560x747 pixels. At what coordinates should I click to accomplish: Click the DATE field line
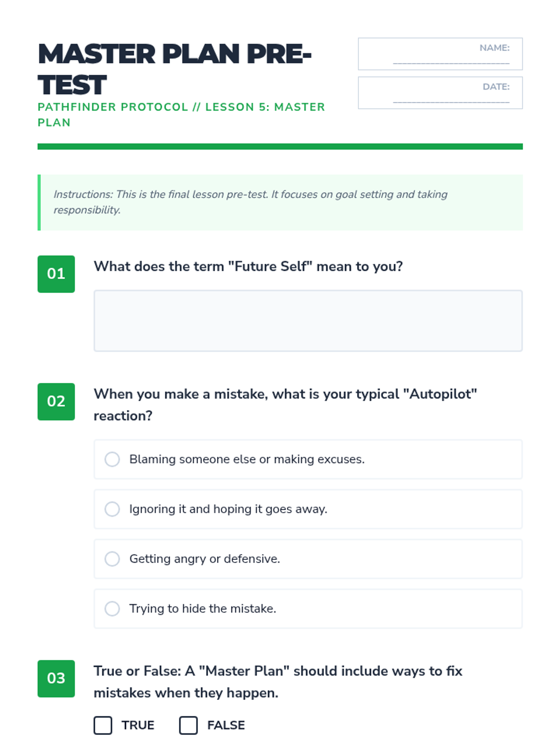(451, 101)
